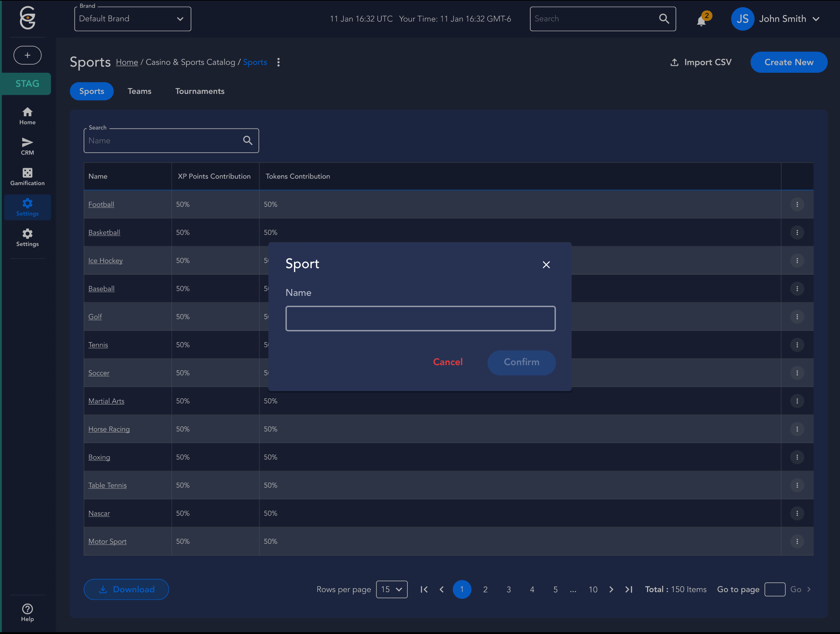This screenshot has height=634, width=840.
Task: Click the Import CSV button
Action: [701, 62]
